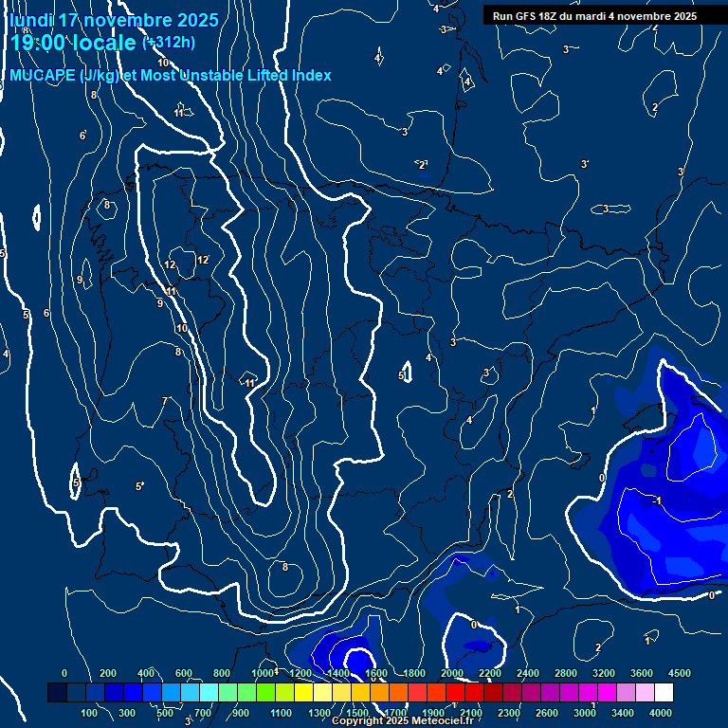The width and height of the screenshot is (728, 728).
Task: Click the '600' legend label
Action: (183, 673)
